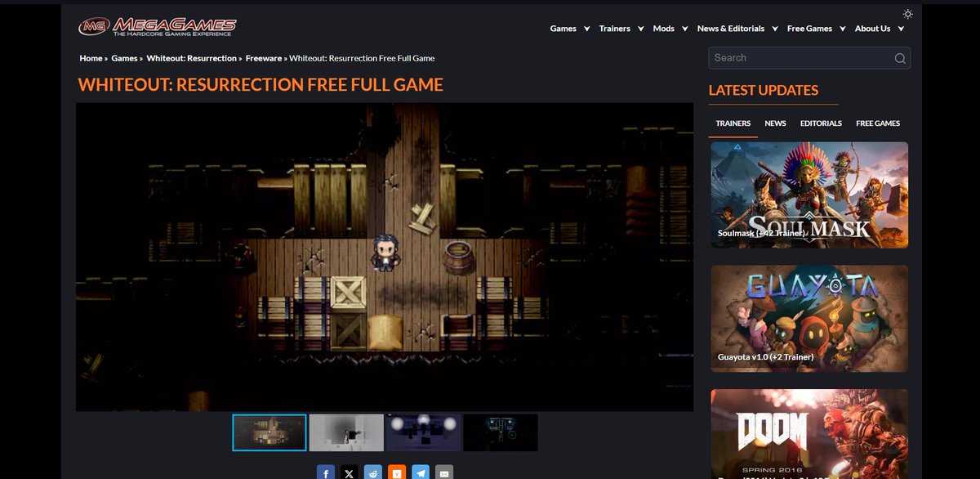Switch to the NEWS tab

coord(776,123)
